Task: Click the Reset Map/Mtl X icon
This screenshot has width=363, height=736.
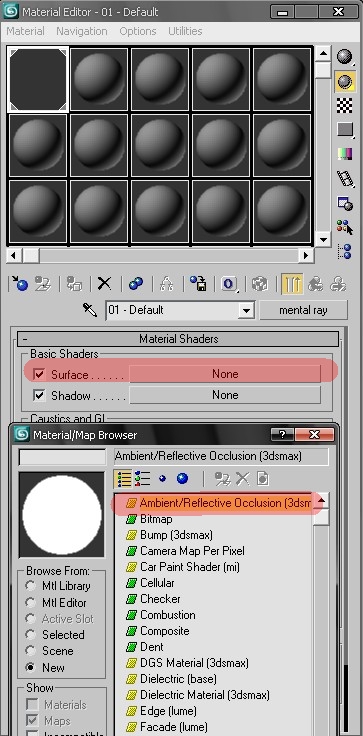Action: pos(104,284)
